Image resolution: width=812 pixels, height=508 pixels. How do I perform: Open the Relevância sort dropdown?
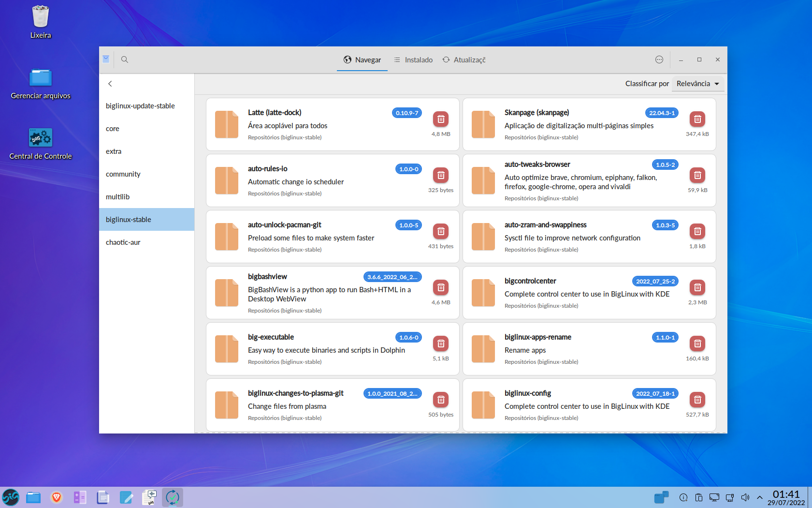(x=698, y=84)
